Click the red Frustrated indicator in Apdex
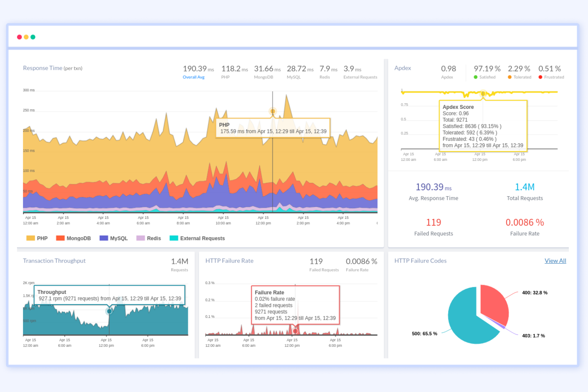The image size is (588, 392). (x=540, y=77)
